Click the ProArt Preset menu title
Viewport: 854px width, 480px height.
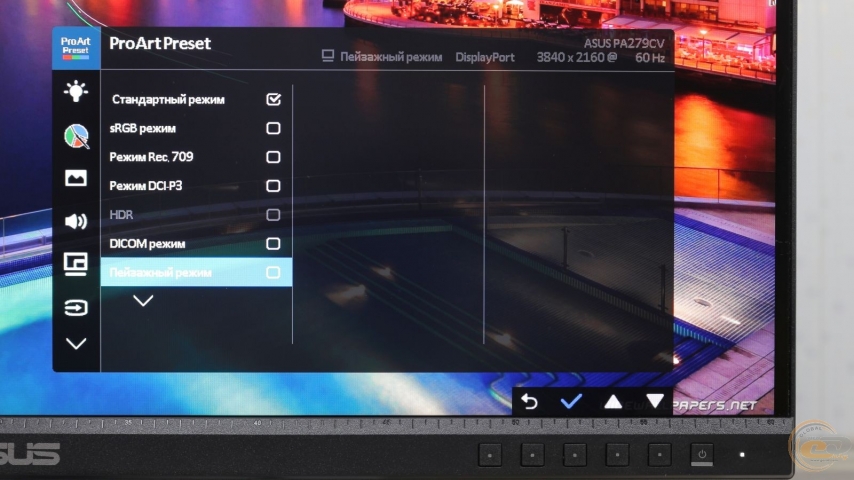(160, 44)
